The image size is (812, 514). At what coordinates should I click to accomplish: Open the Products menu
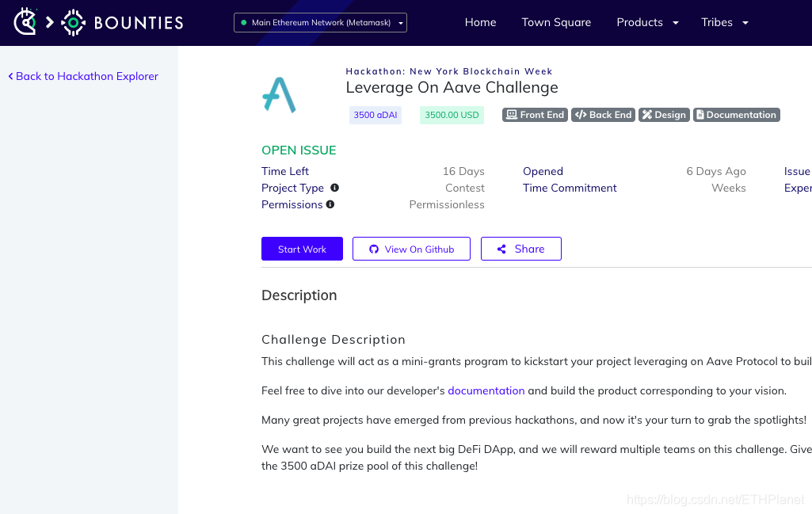[x=639, y=22]
